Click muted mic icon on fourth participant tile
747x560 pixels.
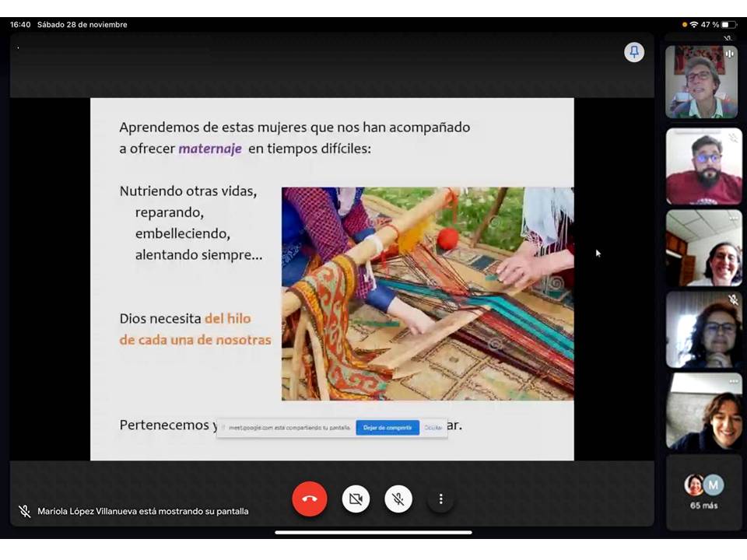[x=733, y=299]
